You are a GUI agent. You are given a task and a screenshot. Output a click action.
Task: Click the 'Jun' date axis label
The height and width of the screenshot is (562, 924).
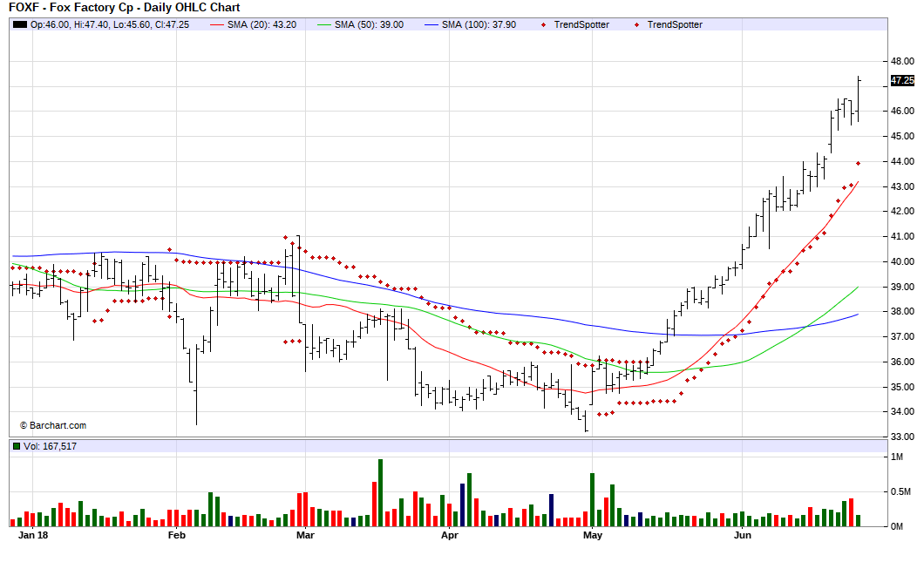[x=743, y=535]
